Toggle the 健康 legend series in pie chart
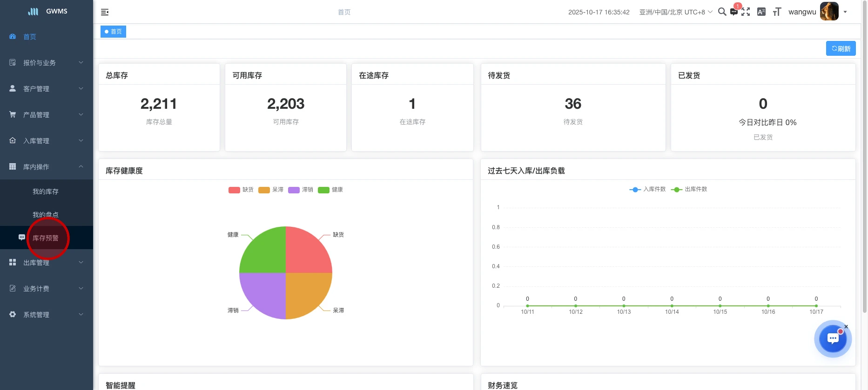 330,190
